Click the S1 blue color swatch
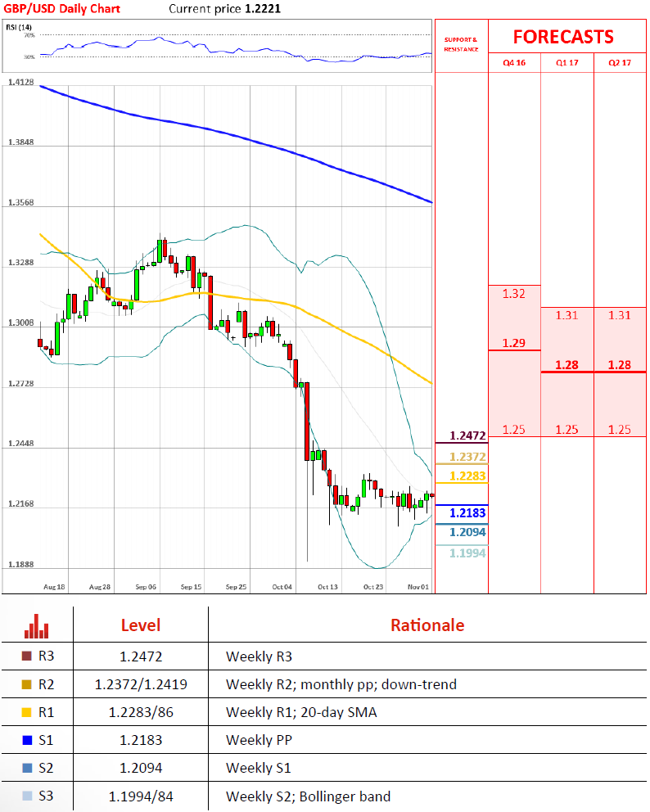The width and height of the screenshot is (650, 812). click(28, 740)
